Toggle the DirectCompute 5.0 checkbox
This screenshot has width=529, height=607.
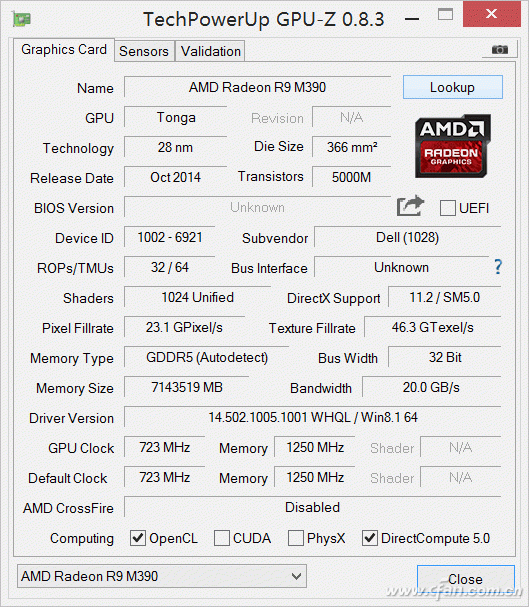coord(370,538)
